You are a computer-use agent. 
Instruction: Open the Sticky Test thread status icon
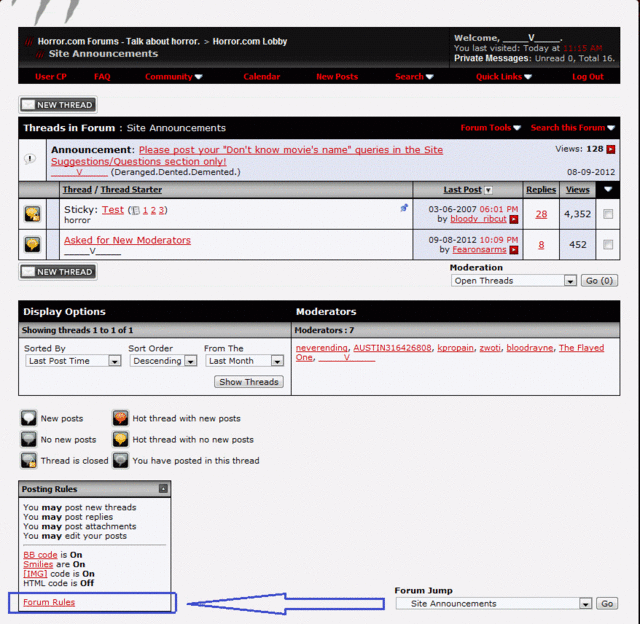click(x=32, y=214)
